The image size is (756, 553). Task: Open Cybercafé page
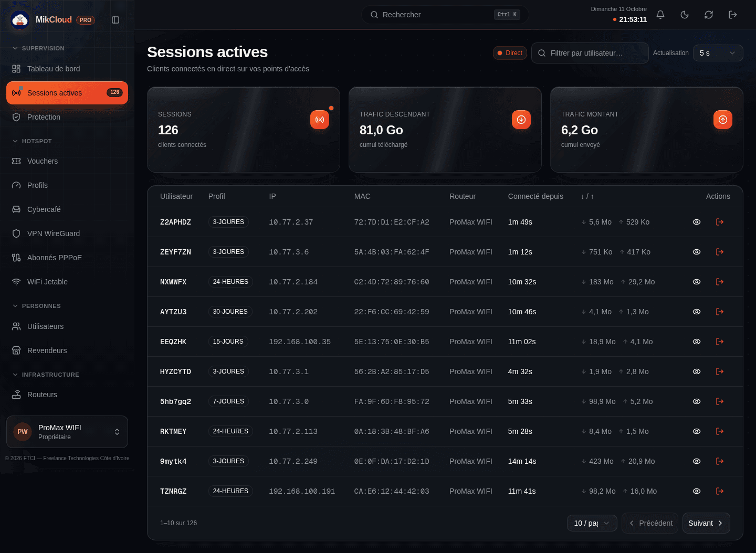(67, 209)
